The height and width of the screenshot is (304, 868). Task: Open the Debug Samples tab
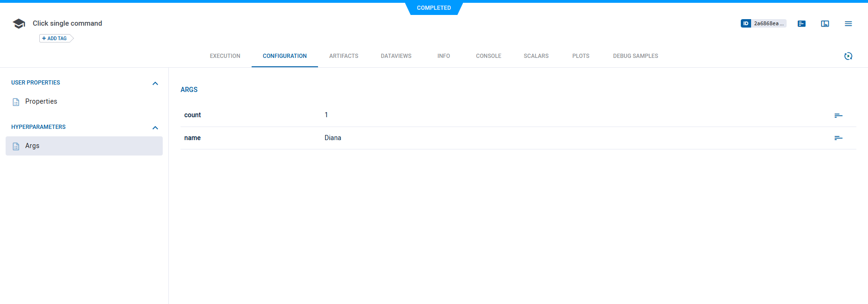pyautogui.click(x=635, y=56)
